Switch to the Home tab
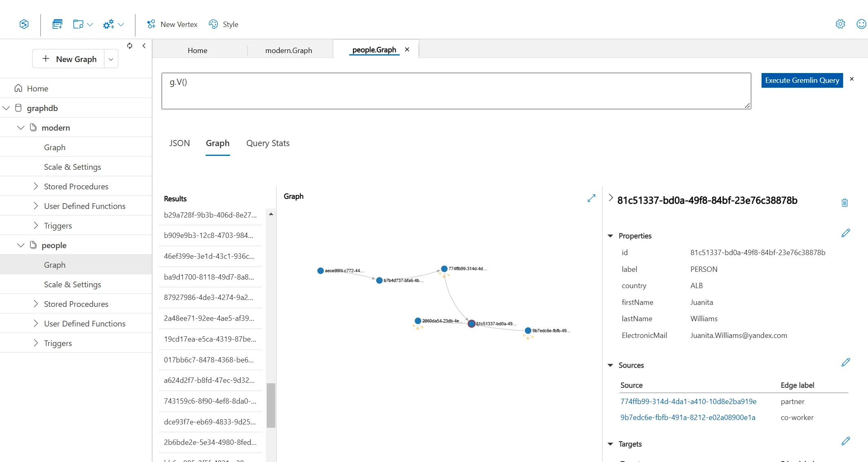Viewport: 868px width, 462px height. tap(197, 50)
